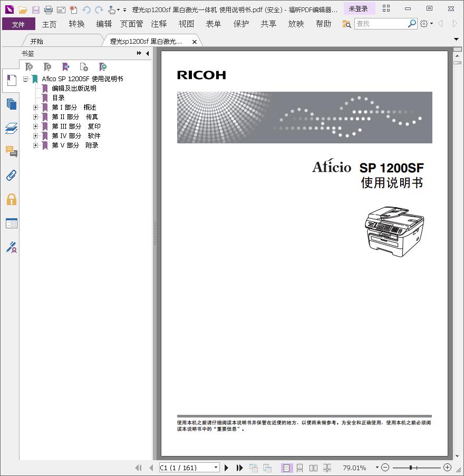The width and height of the screenshot is (464, 476).
Task: Enable single page view mode
Action: (x=286, y=468)
